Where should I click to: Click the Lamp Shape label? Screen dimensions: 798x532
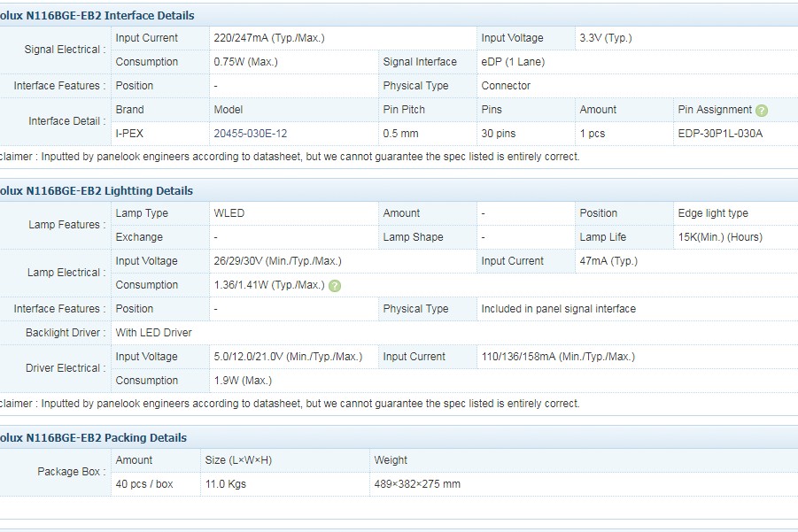(414, 237)
